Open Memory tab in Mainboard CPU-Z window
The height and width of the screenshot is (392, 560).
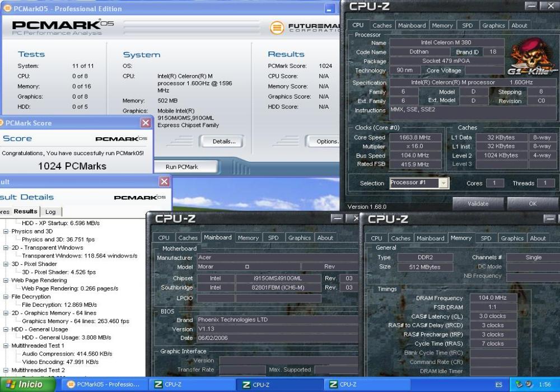pyautogui.click(x=248, y=238)
